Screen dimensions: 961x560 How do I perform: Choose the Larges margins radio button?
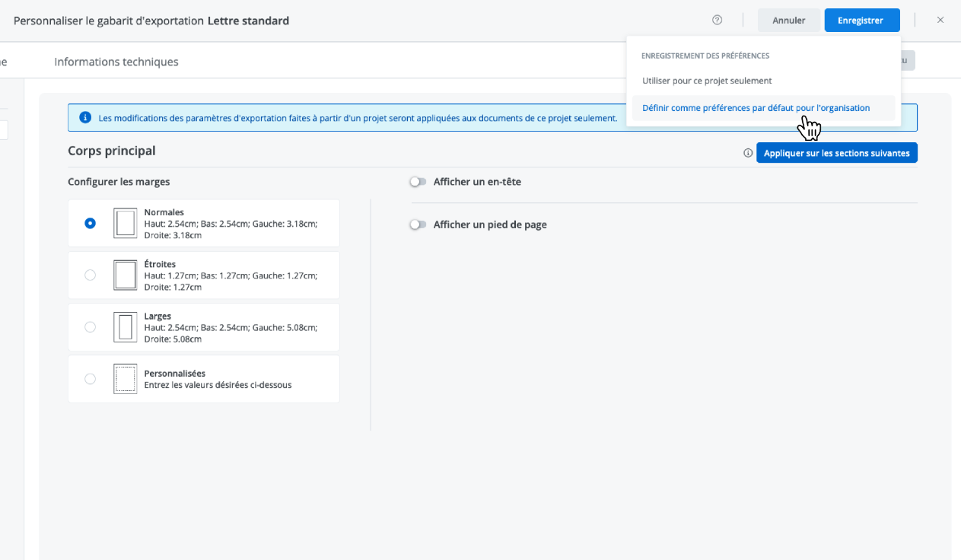(91, 327)
